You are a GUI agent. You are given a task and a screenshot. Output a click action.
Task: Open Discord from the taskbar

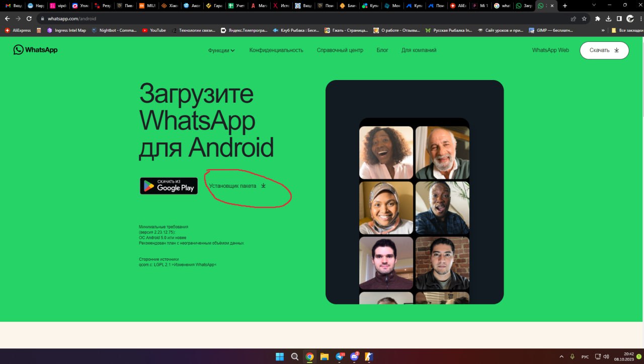point(355,357)
